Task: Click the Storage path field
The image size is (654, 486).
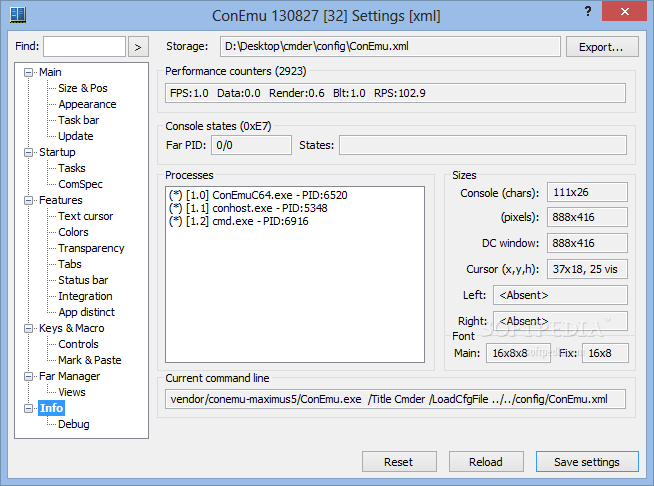Action: [x=390, y=46]
